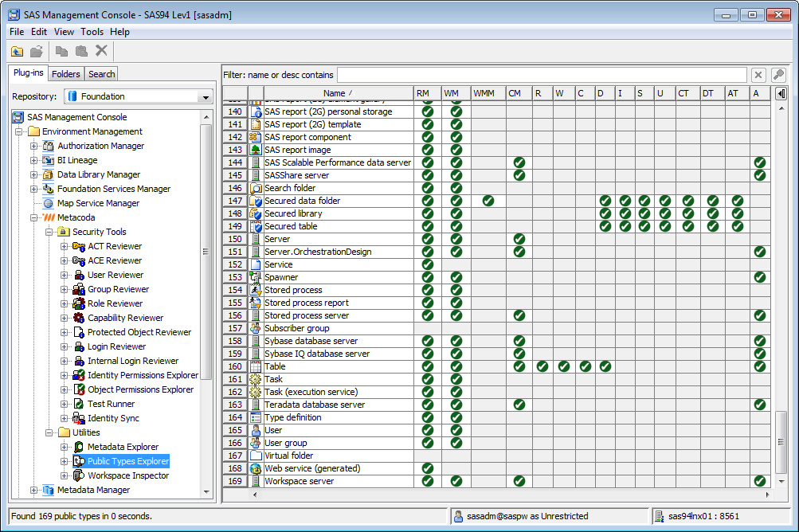Click the Role Reviewer icon
Image resolution: width=799 pixels, height=532 pixels.
79,303
